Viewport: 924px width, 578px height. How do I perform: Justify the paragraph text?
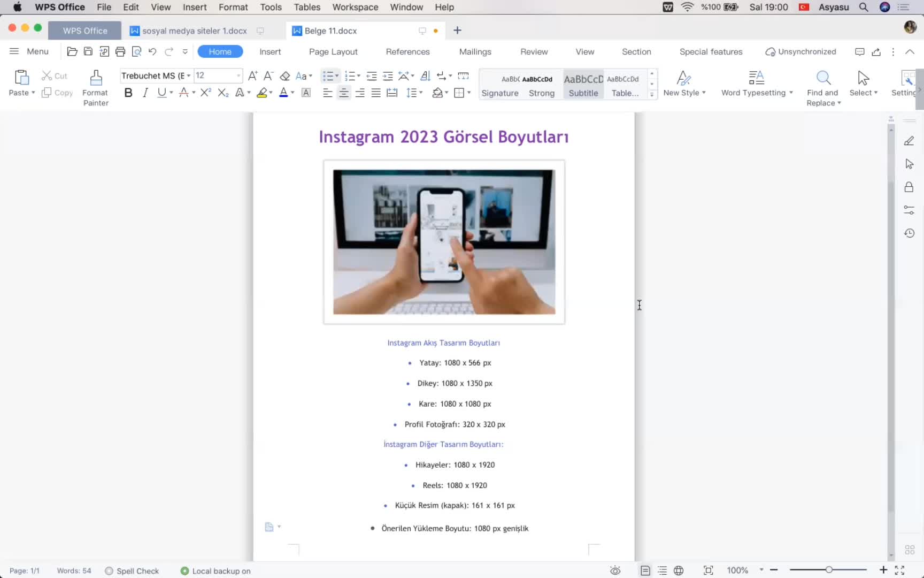tap(376, 93)
